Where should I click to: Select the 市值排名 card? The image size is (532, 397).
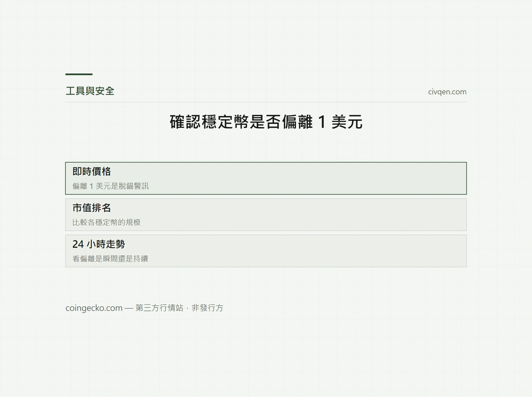click(266, 215)
